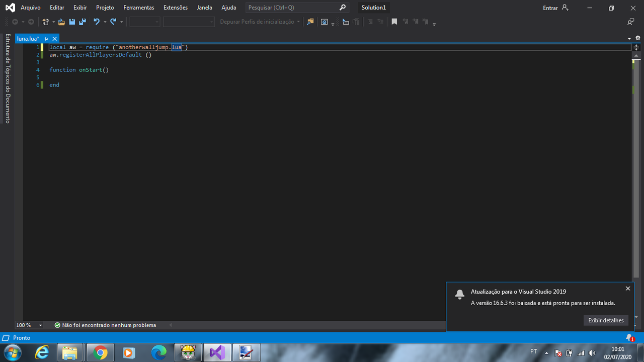Screen dimensions: 644x362
Task: Click the Pronto status bar text
Action: (22, 338)
